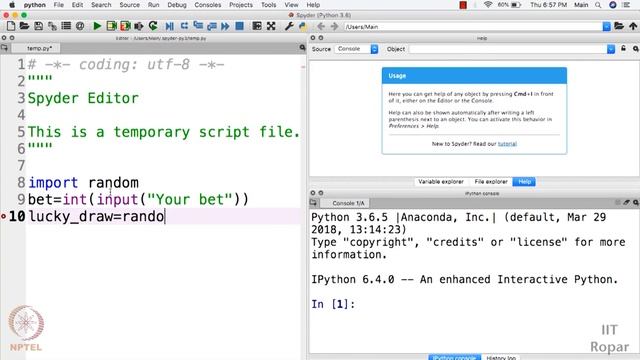The height and width of the screenshot is (360, 640).
Task: Open the Spyder tutorial link
Action: click(507, 144)
